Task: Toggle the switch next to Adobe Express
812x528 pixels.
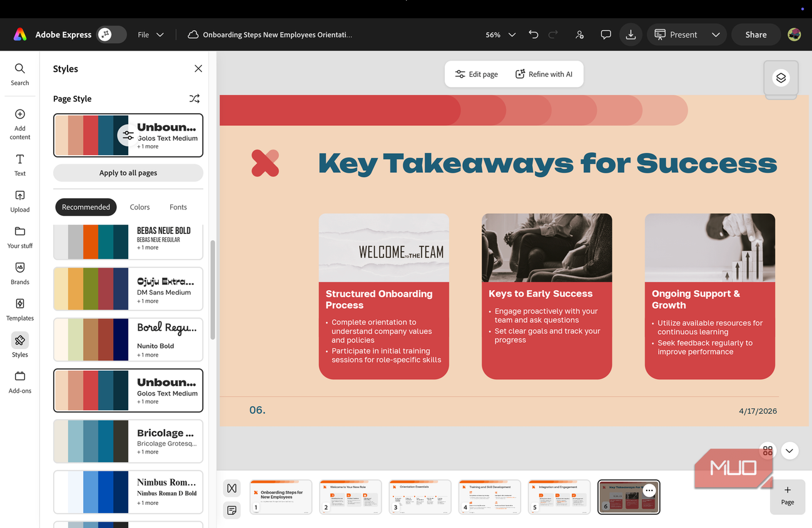Action: (x=112, y=35)
